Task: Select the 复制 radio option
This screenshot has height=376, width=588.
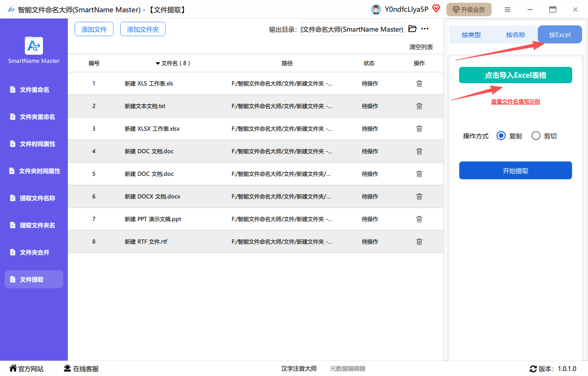Action: click(501, 136)
